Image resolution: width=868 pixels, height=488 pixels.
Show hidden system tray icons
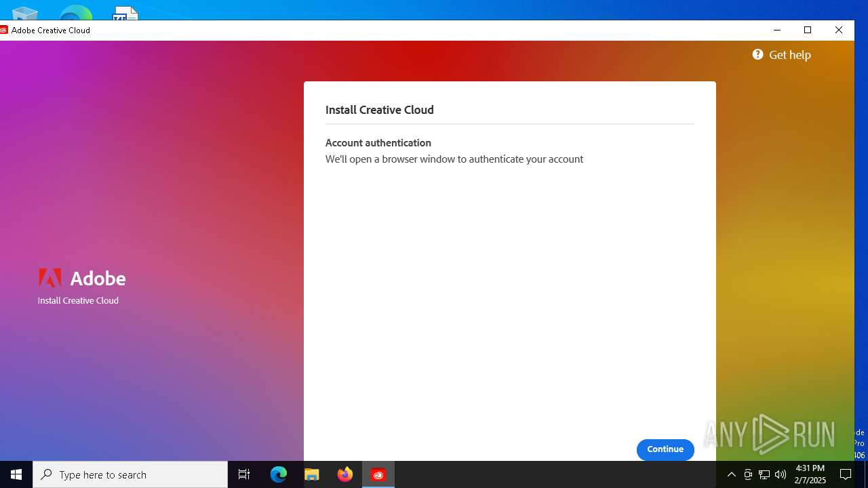pos(732,474)
